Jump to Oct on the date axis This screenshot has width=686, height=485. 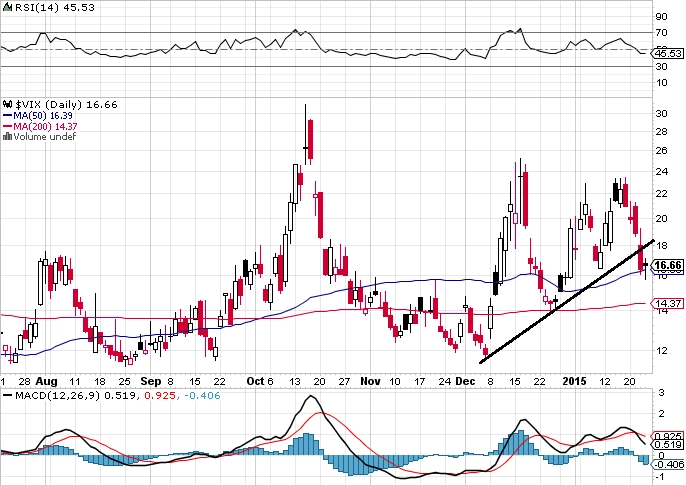tap(257, 381)
